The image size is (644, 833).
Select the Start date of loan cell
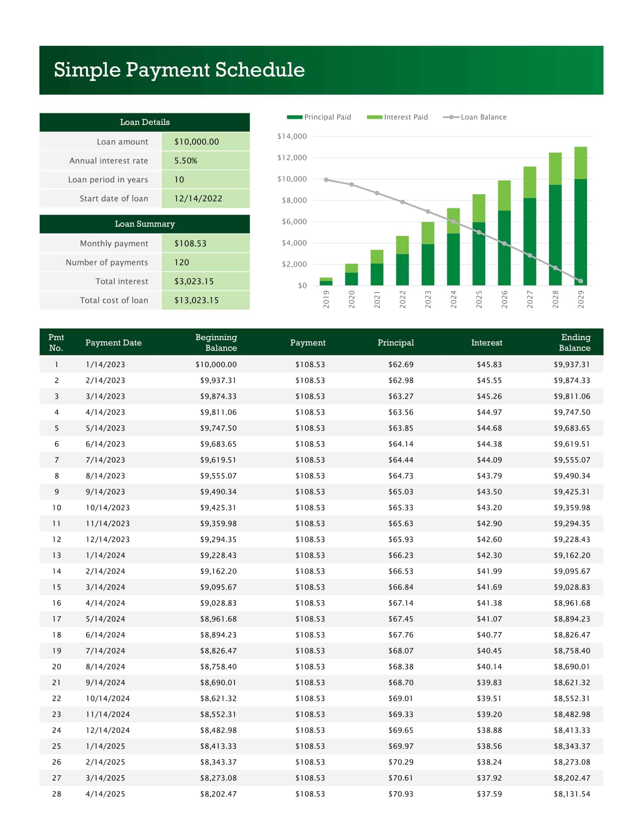tap(205, 198)
